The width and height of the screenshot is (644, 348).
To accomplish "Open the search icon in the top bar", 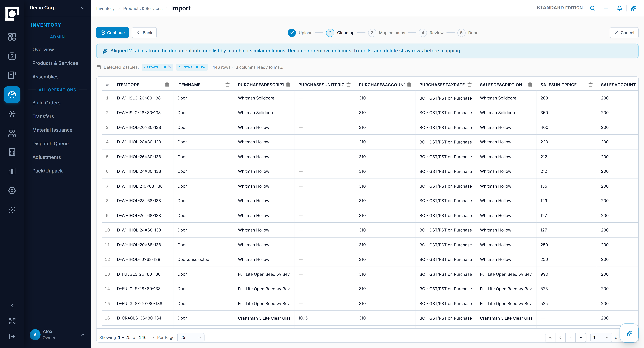I will point(592,8).
